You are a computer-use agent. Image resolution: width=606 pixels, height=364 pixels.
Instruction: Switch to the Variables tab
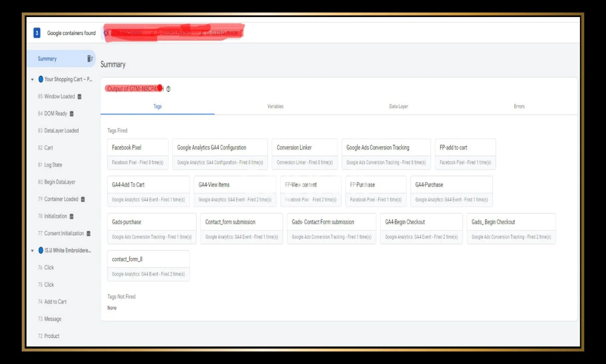point(275,106)
